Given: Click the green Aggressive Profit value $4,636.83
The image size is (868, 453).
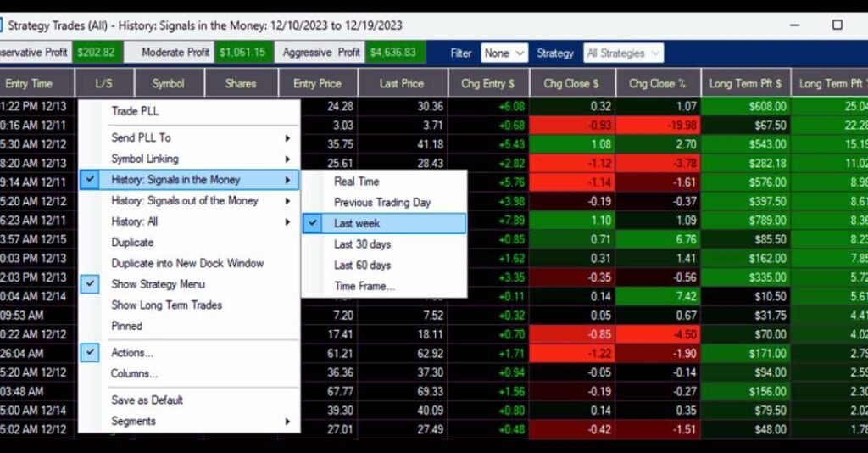Looking at the screenshot, I should (x=392, y=53).
